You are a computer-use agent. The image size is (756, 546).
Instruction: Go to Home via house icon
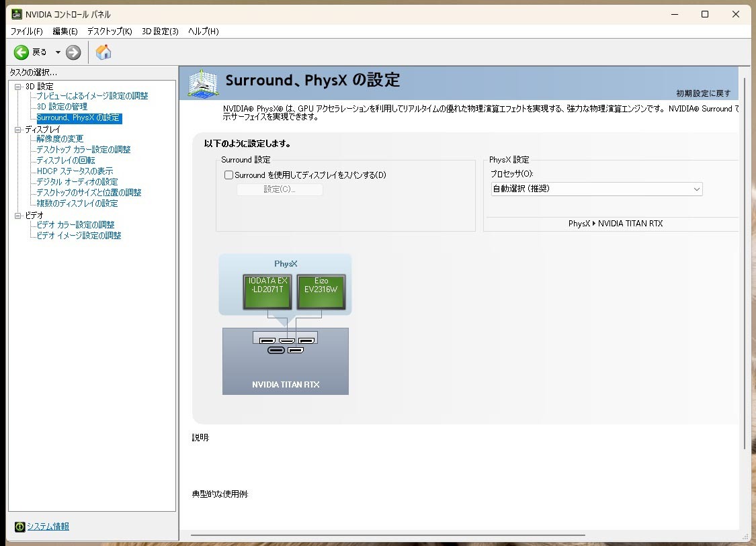point(103,52)
